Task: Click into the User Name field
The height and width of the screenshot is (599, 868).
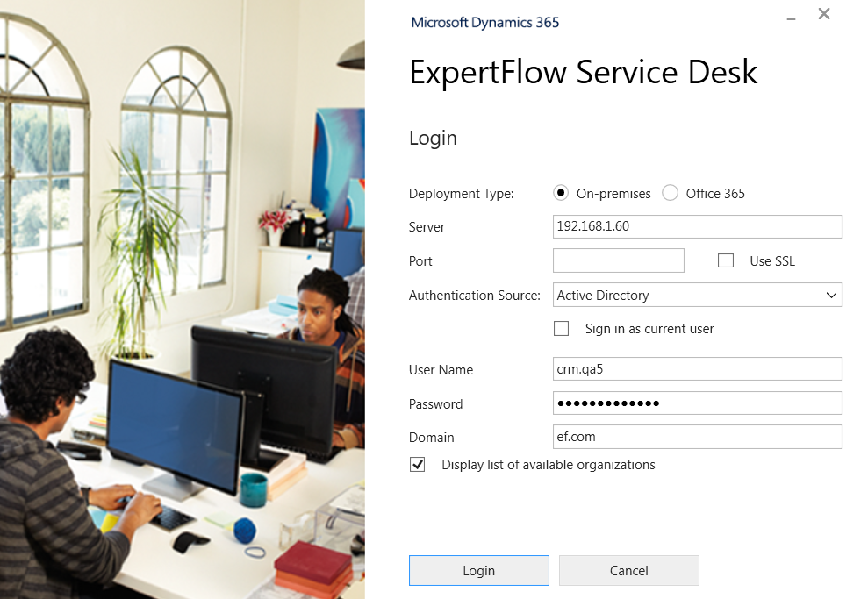Action: (x=697, y=369)
